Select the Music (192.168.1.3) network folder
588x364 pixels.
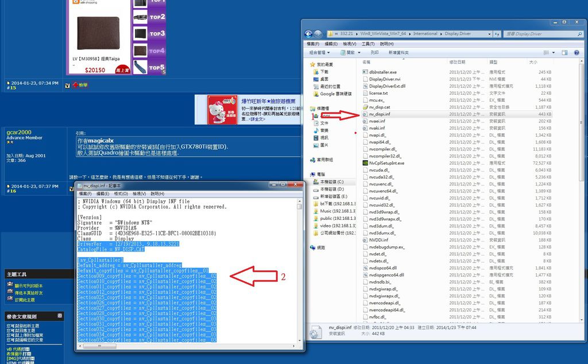point(335,211)
